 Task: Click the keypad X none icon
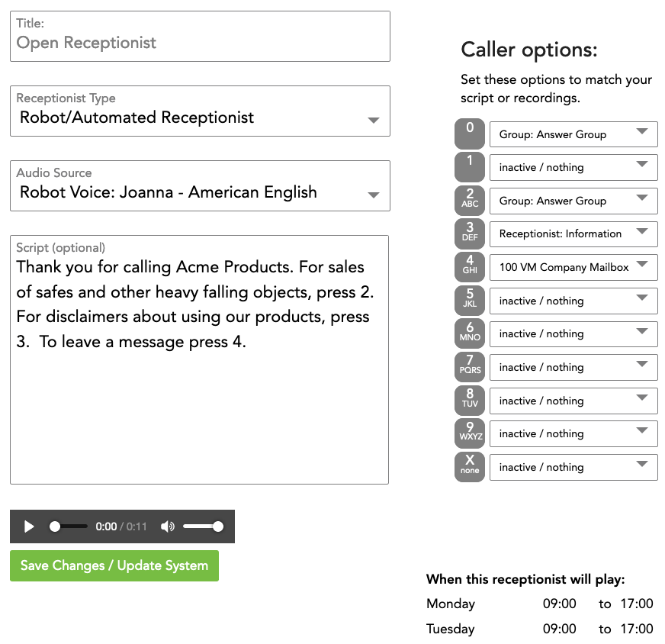point(470,467)
